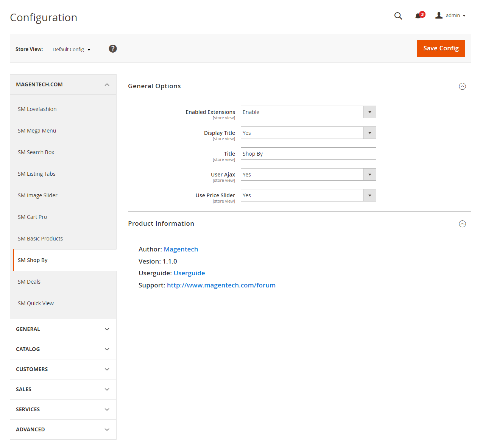Image resolution: width=480 pixels, height=448 pixels.
Task: Open Use Price Slider dropdown
Action: pyautogui.click(x=308, y=195)
